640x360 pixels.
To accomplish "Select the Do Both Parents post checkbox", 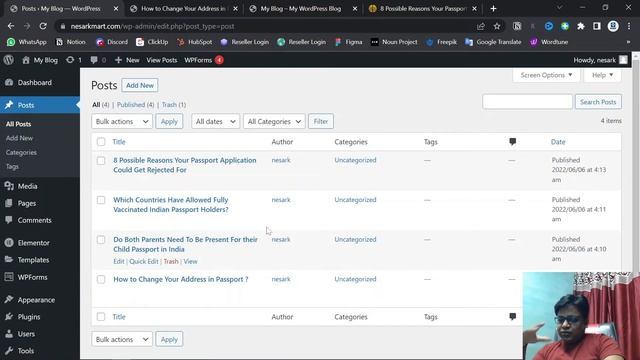I will click(101, 240).
